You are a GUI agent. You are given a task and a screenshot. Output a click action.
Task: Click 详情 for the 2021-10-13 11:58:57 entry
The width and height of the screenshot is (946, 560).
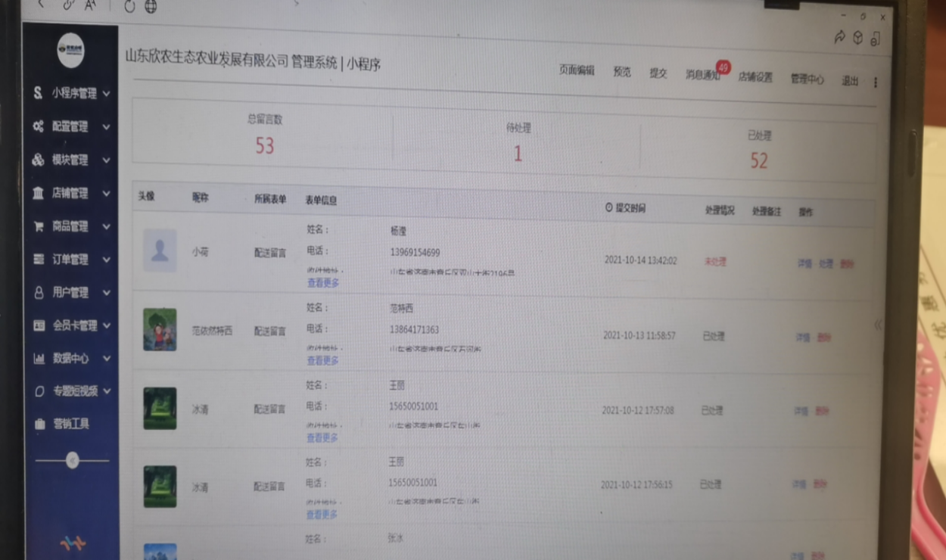pyautogui.click(x=802, y=338)
